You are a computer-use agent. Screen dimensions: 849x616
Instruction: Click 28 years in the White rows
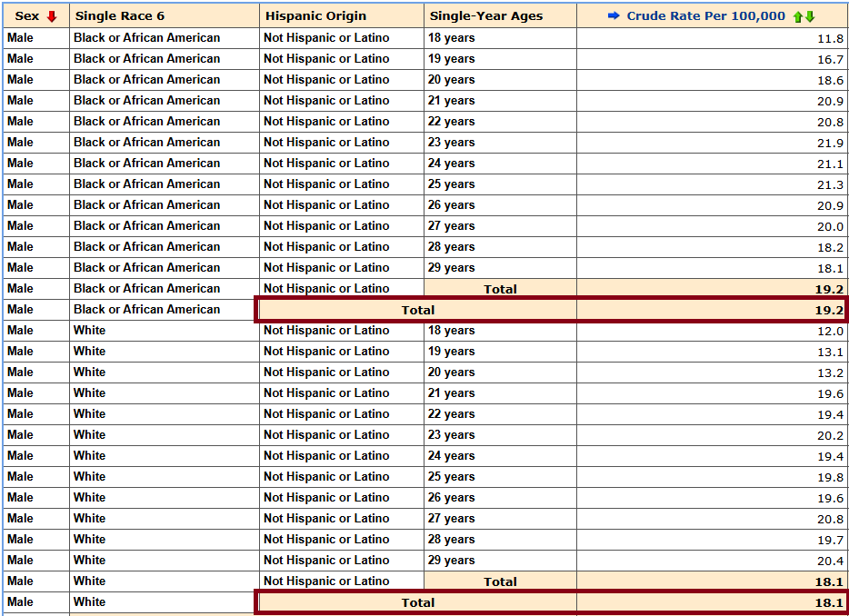(451, 539)
